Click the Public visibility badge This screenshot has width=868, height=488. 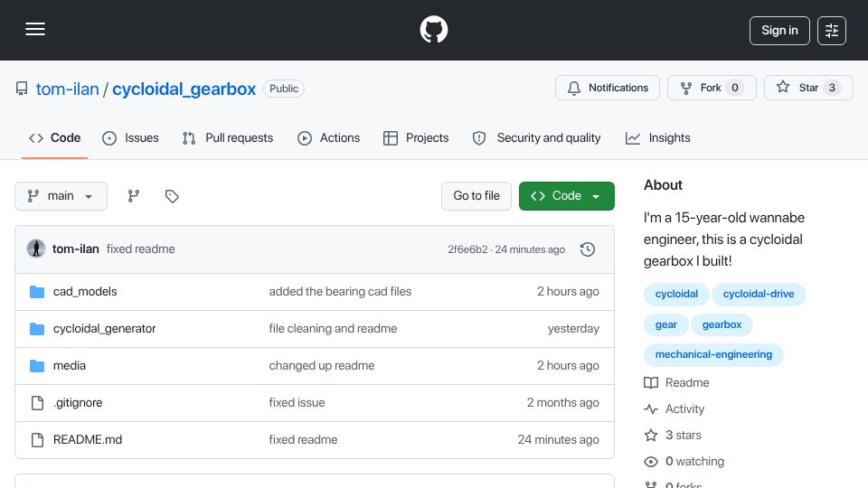284,89
